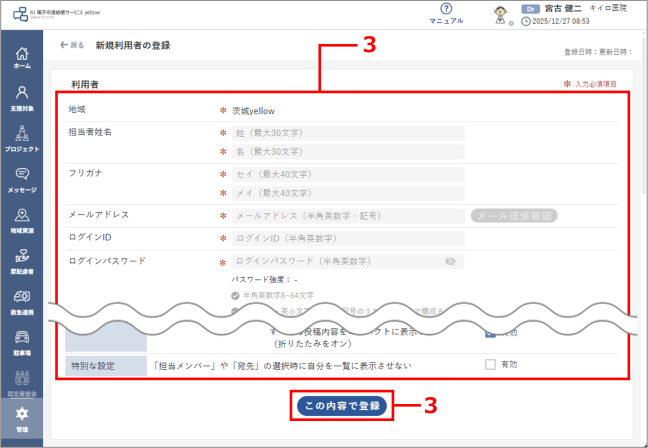Click the メール送信確認 button
This screenshot has width=648, height=448.
click(513, 215)
